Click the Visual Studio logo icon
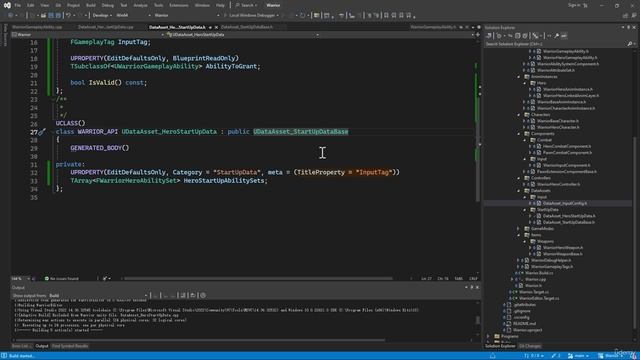This screenshot has height=360, width=640. [7, 5]
